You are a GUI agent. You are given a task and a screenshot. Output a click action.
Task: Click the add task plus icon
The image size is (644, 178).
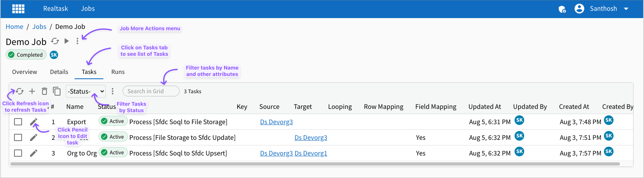click(32, 91)
